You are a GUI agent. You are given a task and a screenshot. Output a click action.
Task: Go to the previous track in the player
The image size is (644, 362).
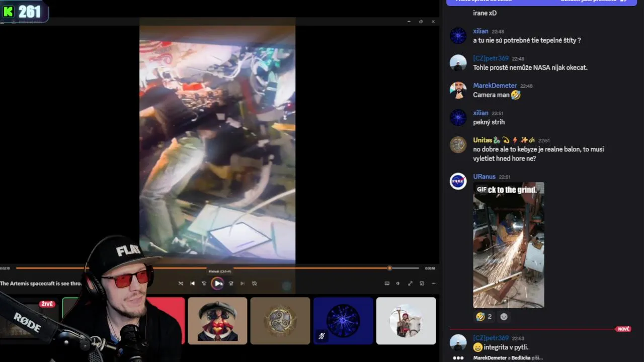[192, 284]
